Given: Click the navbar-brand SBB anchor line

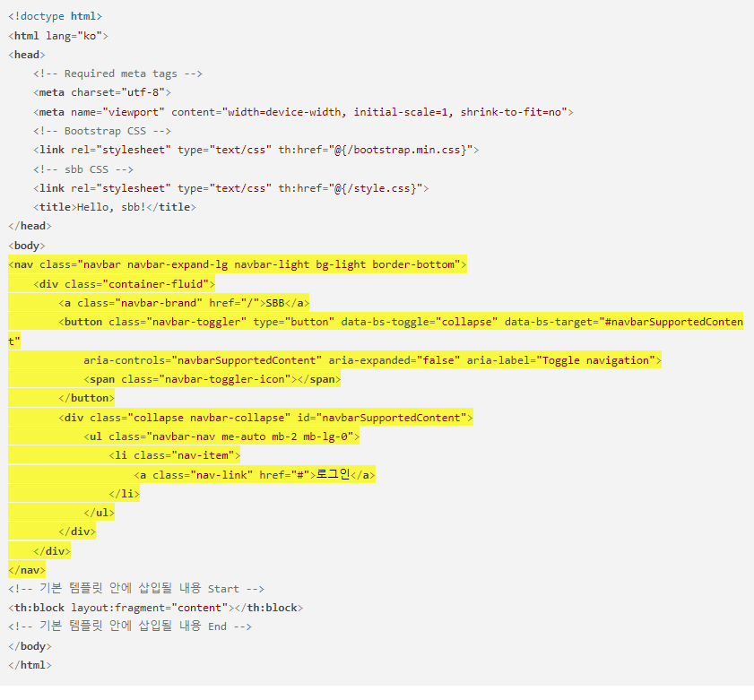Looking at the screenshot, I should pyautogui.click(x=184, y=303).
